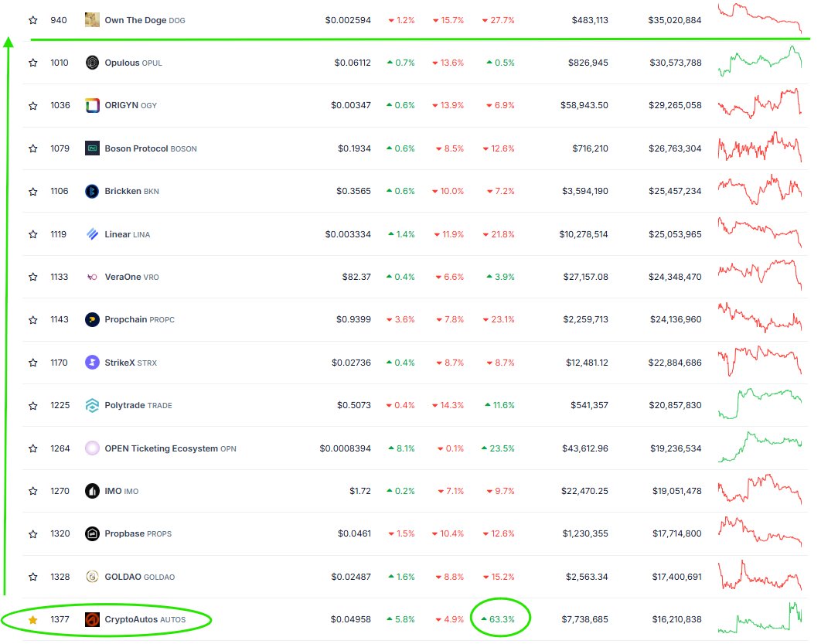The height and width of the screenshot is (644, 821).
Task: Star the Propbase row
Action: click(33, 533)
